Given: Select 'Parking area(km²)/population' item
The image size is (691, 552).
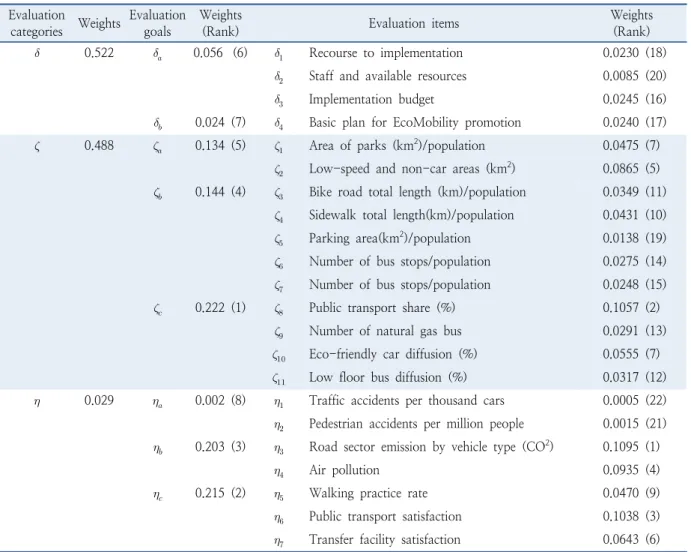Looking at the screenshot, I should pyautogui.click(x=390, y=238).
